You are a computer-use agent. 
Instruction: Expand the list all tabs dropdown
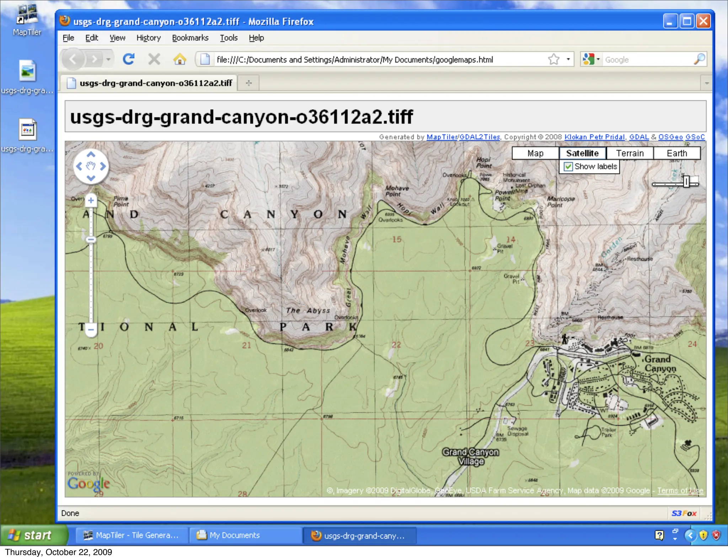click(707, 83)
